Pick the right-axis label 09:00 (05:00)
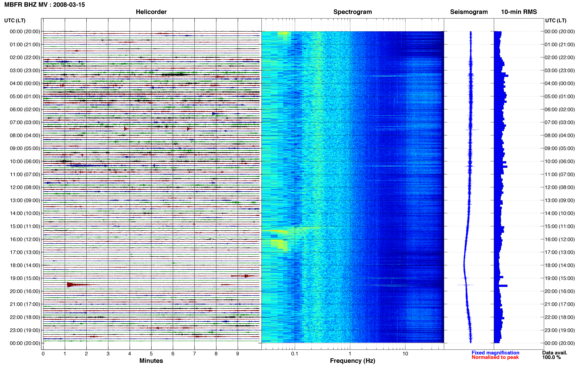 [x=560, y=148]
